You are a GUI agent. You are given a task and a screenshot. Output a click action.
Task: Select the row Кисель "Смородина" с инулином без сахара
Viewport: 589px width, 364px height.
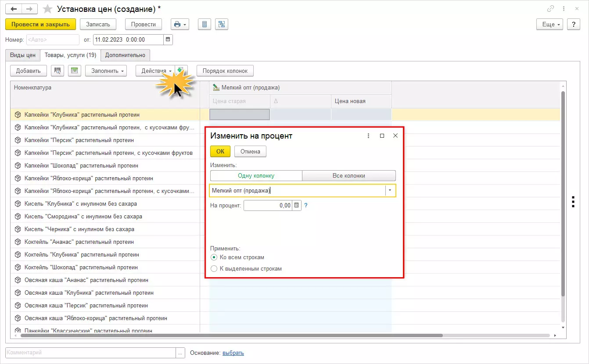click(105, 217)
